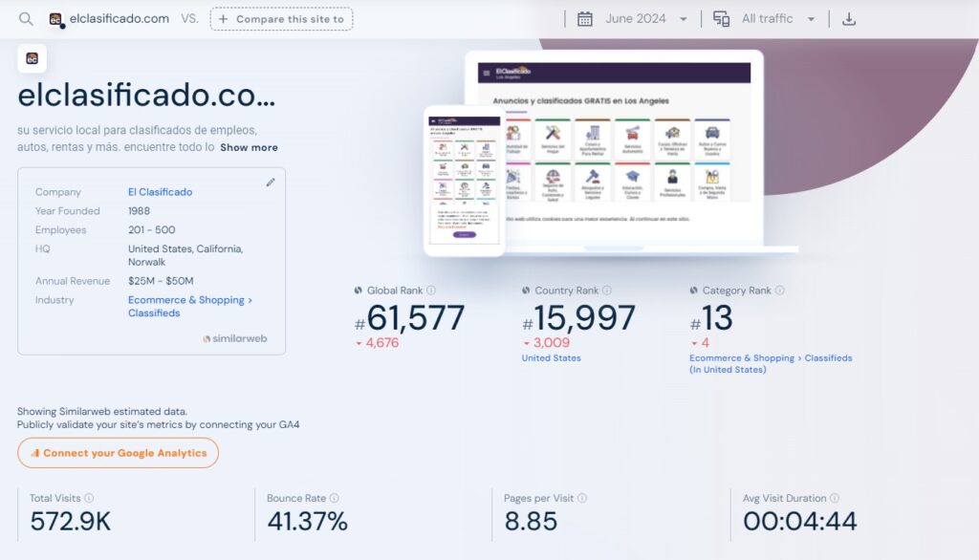The height and width of the screenshot is (560, 979).
Task: Click the Pages per Visit value 8.85
Action: coord(531,521)
